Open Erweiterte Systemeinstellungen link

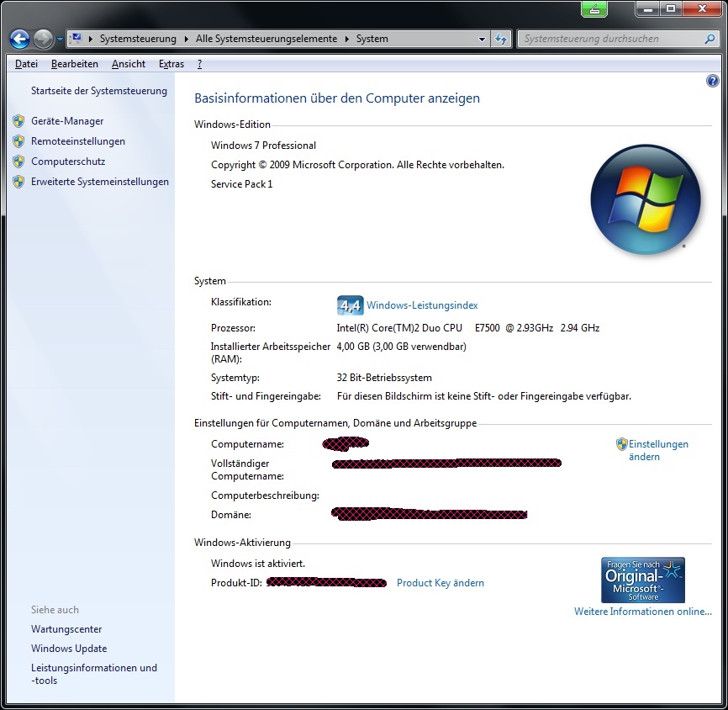(x=100, y=182)
